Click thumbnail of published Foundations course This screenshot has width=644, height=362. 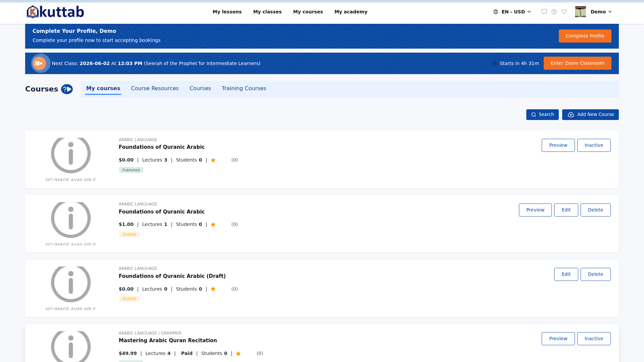tap(71, 160)
